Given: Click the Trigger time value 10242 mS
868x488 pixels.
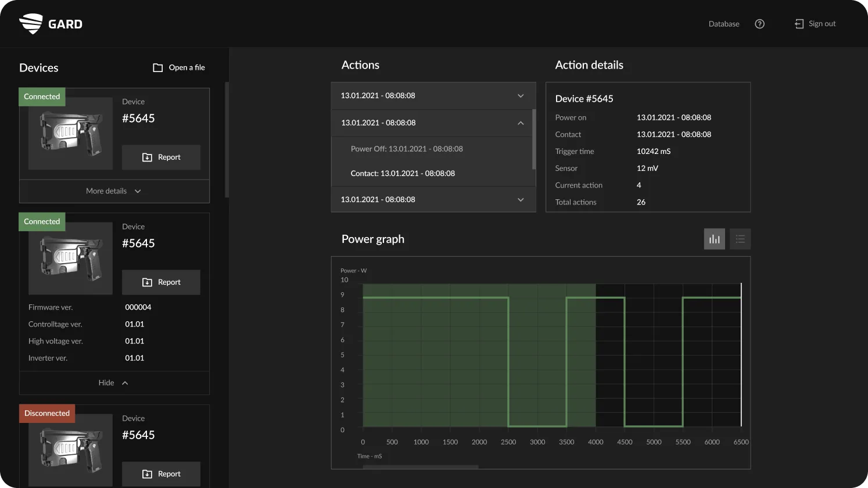Looking at the screenshot, I should click(654, 152).
